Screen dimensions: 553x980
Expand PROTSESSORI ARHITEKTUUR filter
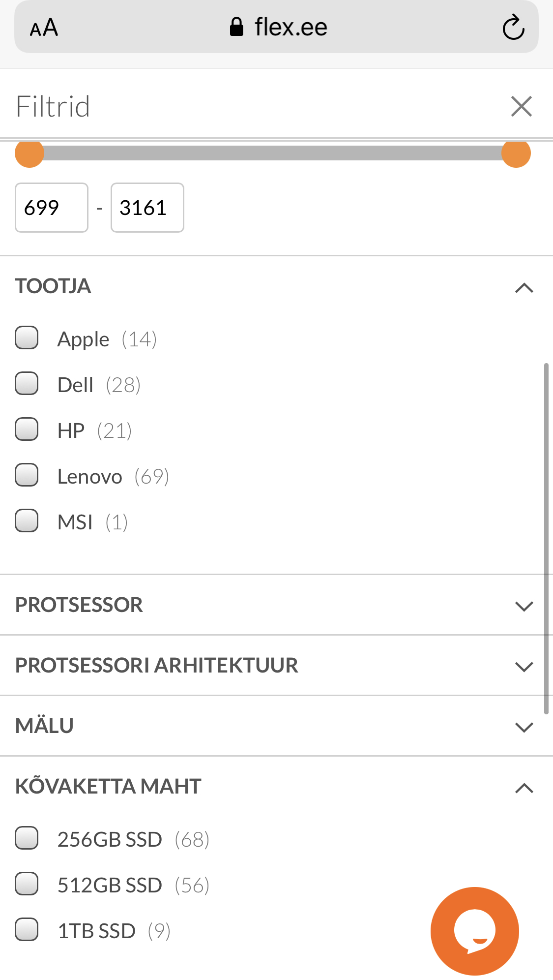click(x=524, y=666)
